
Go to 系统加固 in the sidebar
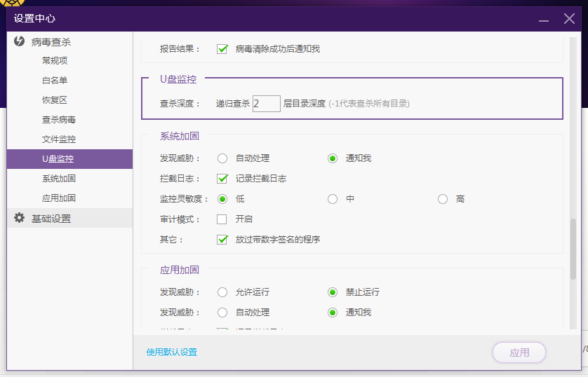pyautogui.click(x=59, y=179)
